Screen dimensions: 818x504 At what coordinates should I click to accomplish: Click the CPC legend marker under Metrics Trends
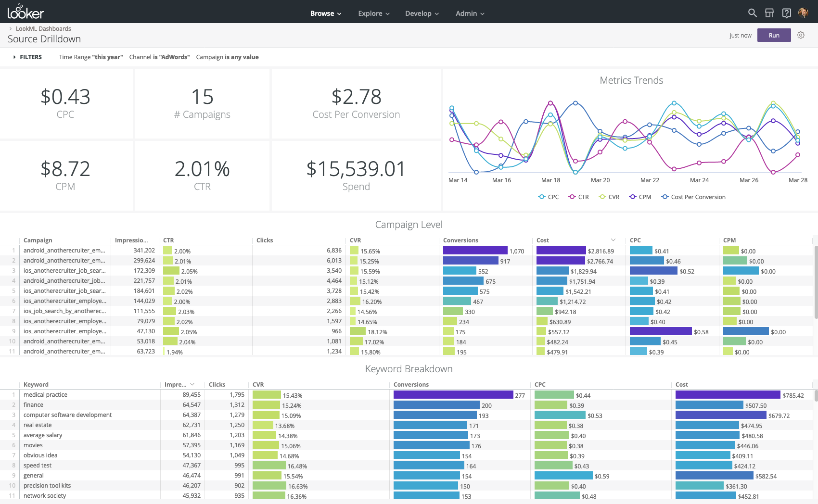541,197
